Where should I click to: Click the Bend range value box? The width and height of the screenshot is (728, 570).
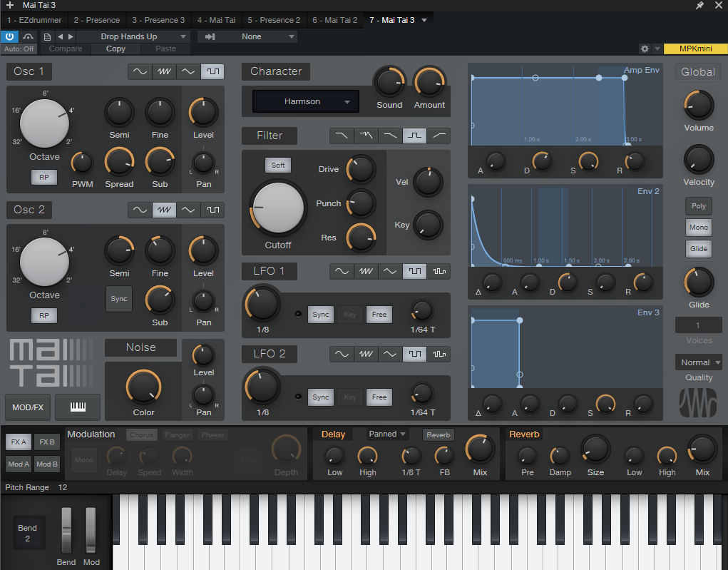[x=27, y=533]
